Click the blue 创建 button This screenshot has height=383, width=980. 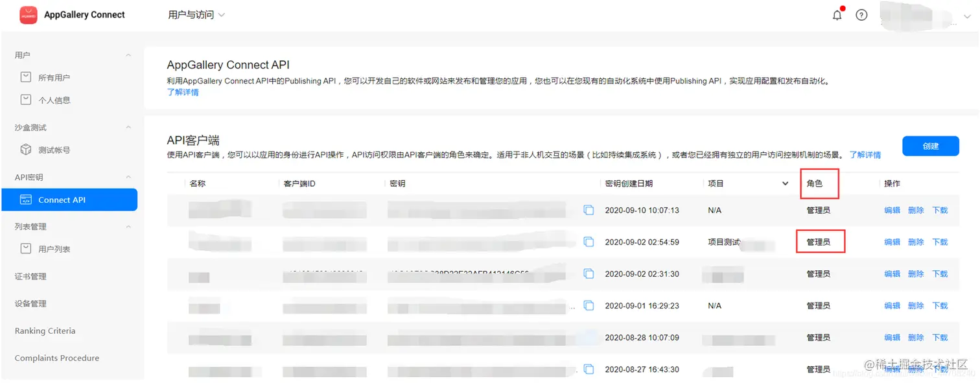click(930, 146)
